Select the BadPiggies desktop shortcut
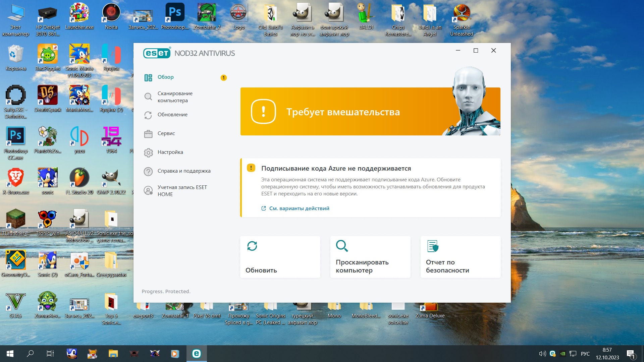Screen dimensions: 644x362 [48, 58]
